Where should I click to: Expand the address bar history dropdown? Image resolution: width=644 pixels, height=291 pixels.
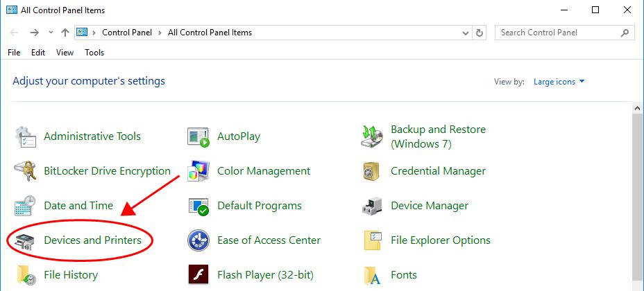tap(466, 33)
